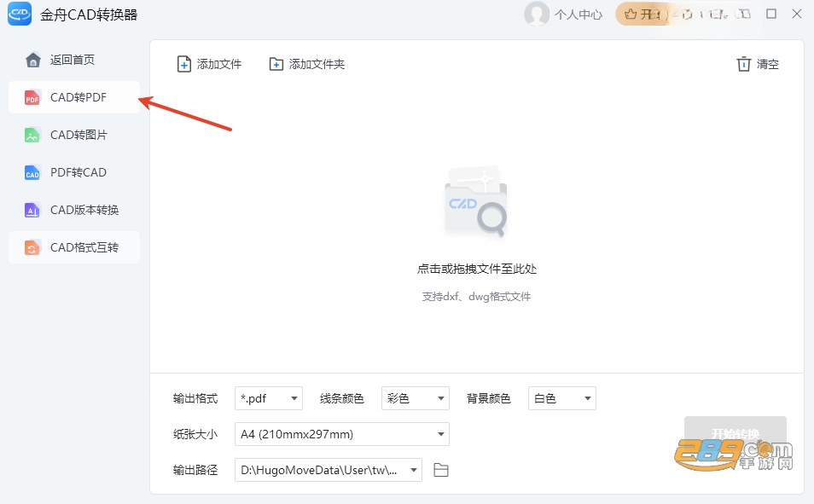Maximize the 金舟CAD转换器 window
Image resolution: width=814 pixels, height=504 pixels.
pos(771,14)
